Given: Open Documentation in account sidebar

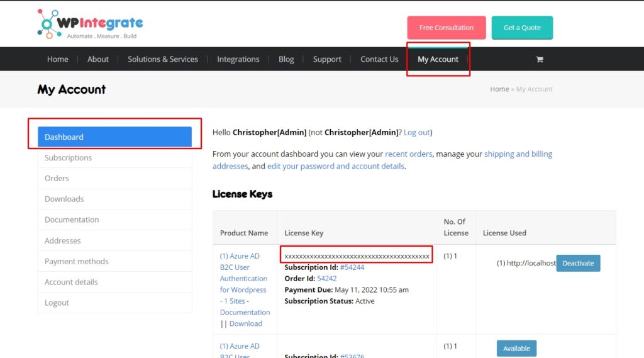Looking at the screenshot, I should point(114,220).
